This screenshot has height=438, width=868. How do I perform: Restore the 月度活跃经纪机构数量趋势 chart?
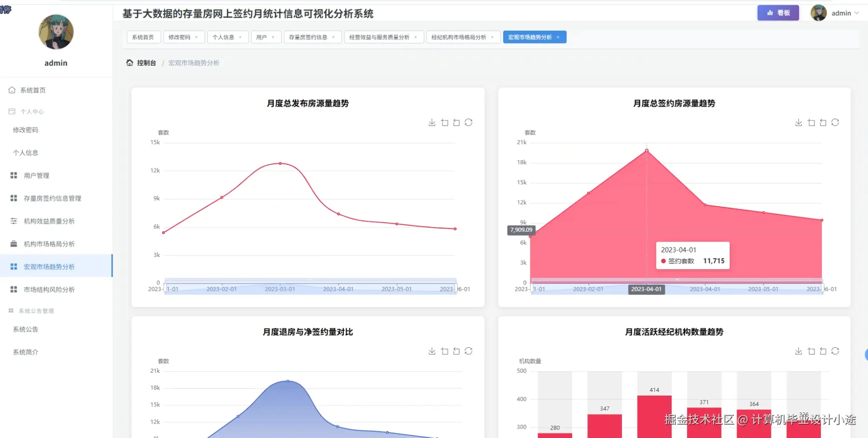point(835,351)
